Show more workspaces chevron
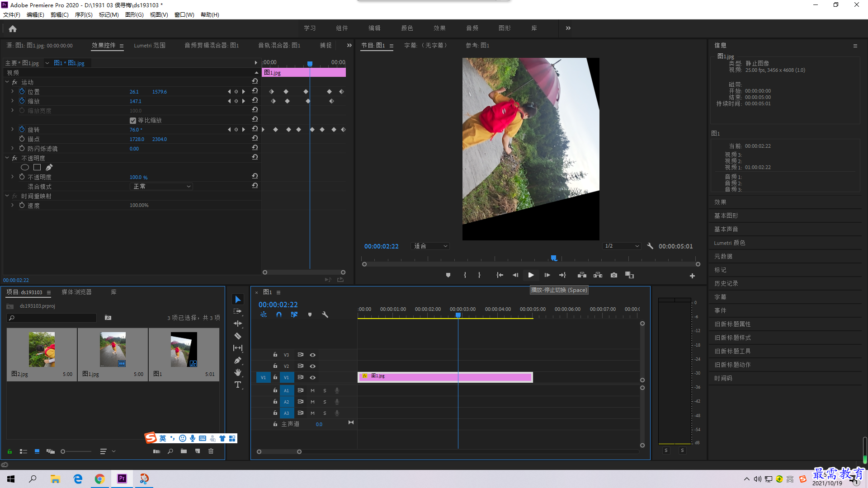Screen dimensions: 868x488 [568, 28]
